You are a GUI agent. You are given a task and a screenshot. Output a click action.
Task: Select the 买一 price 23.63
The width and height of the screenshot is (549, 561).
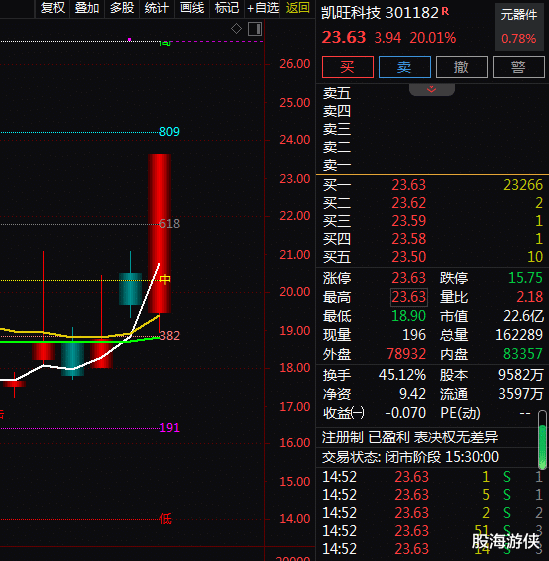(x=408, y=185)
